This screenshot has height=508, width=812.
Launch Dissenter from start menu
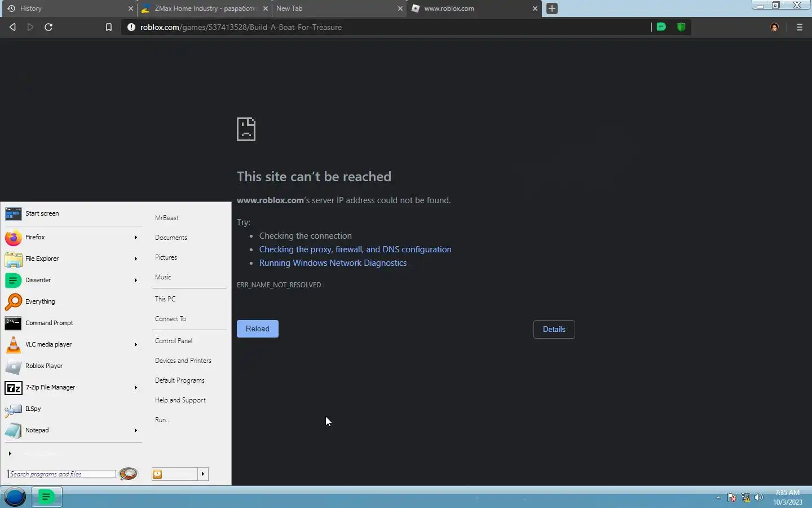pyautogui.click(x=72, y=280)
